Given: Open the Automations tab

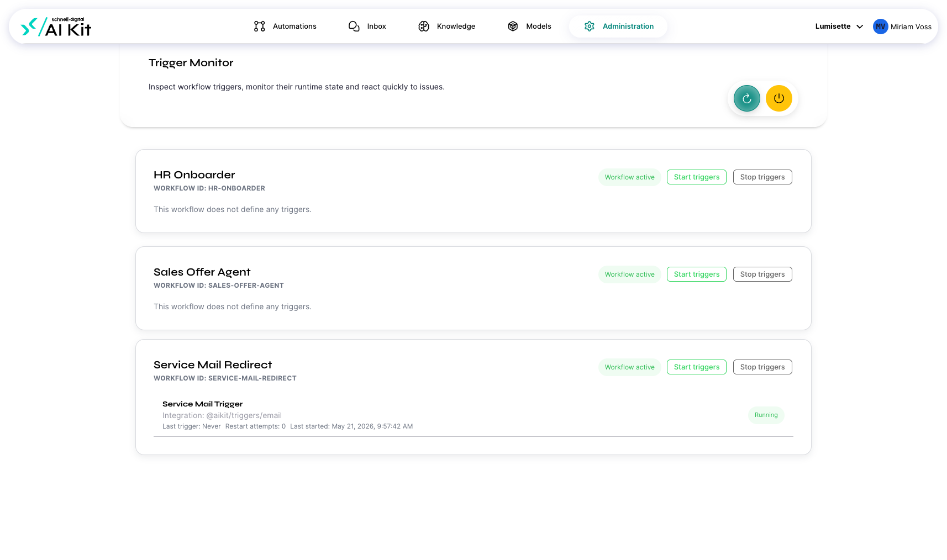Looking at the screenshot, I should pos(285,27).
